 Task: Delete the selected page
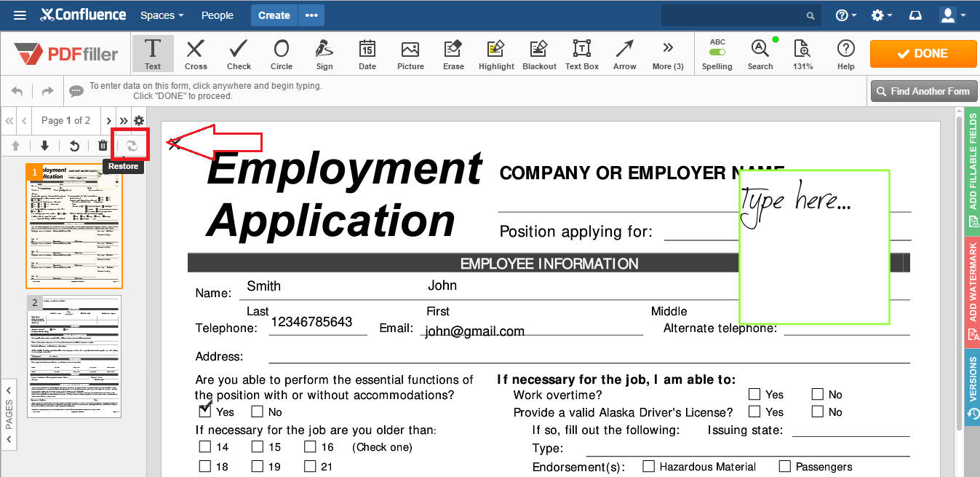pyautogui.click(x=103, y=146)
